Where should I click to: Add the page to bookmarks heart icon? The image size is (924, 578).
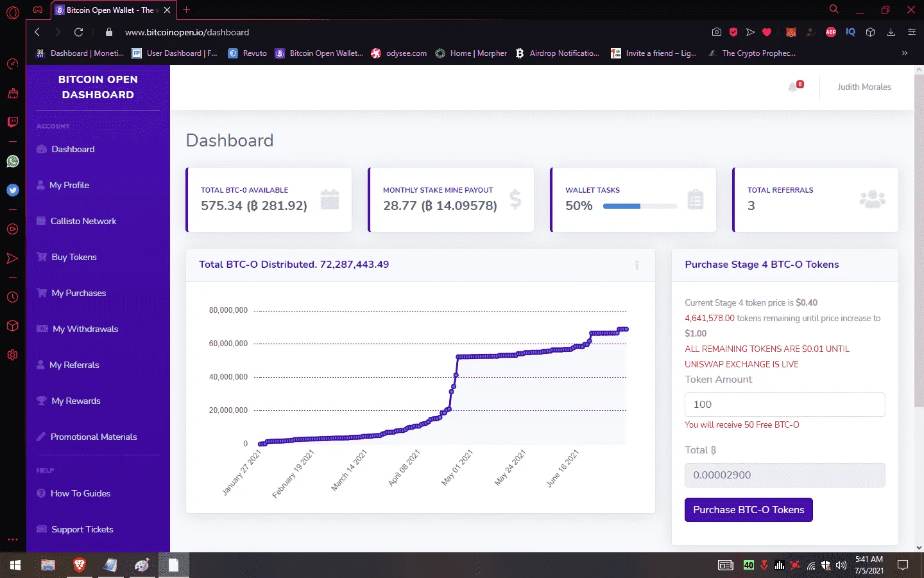tap(767, 32)
